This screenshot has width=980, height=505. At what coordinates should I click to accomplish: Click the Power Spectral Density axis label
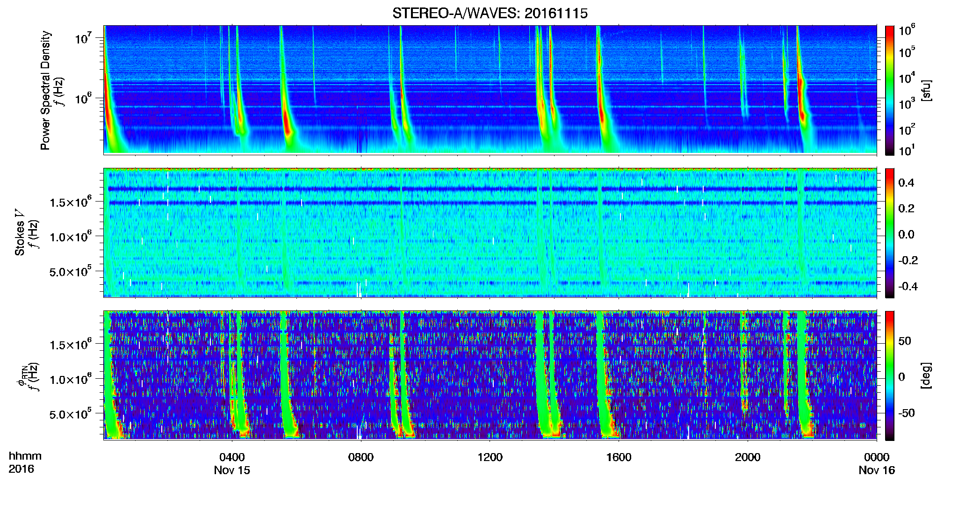(45, 90)
